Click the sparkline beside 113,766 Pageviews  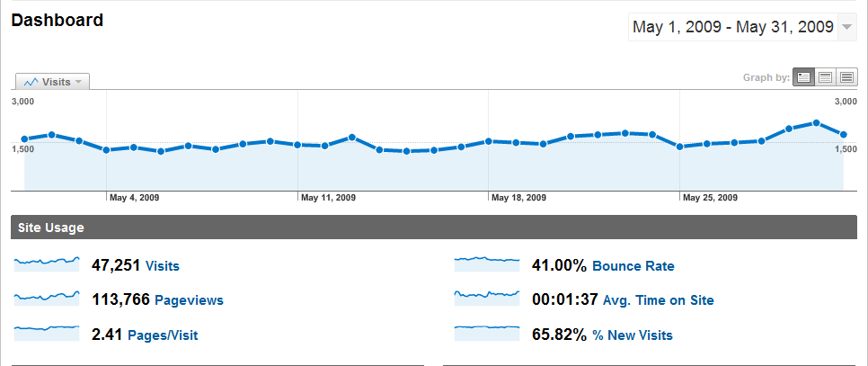pos(47,298)
